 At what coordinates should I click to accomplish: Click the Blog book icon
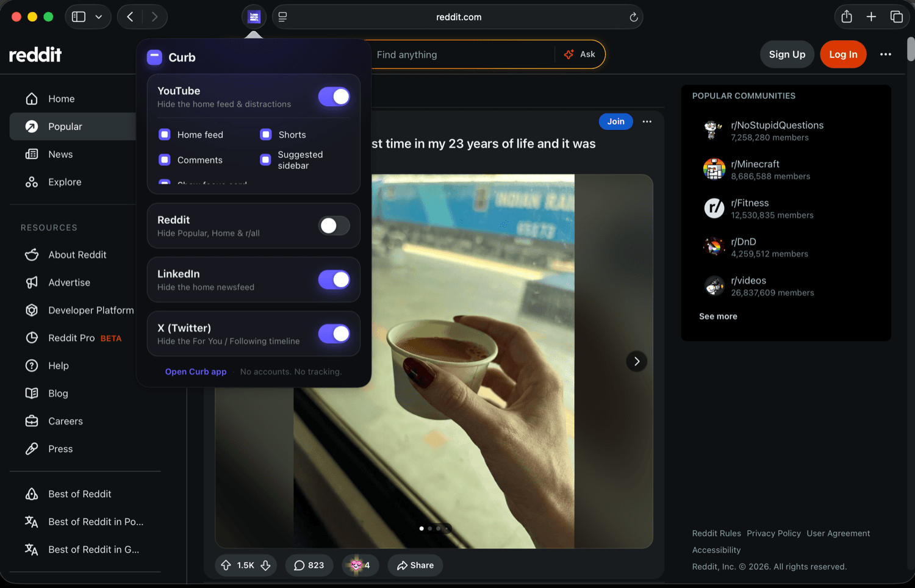(32, 393)
